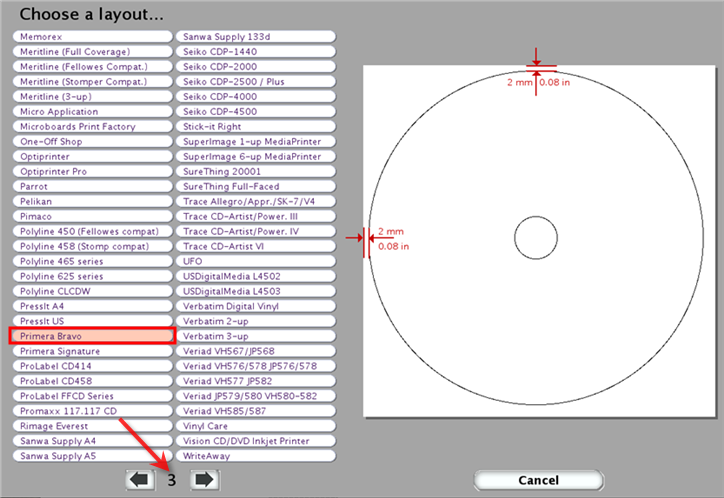Viewport: 724px width, 498px height.
Task: Select the Pimaco layout
Action: coord(93,216)
